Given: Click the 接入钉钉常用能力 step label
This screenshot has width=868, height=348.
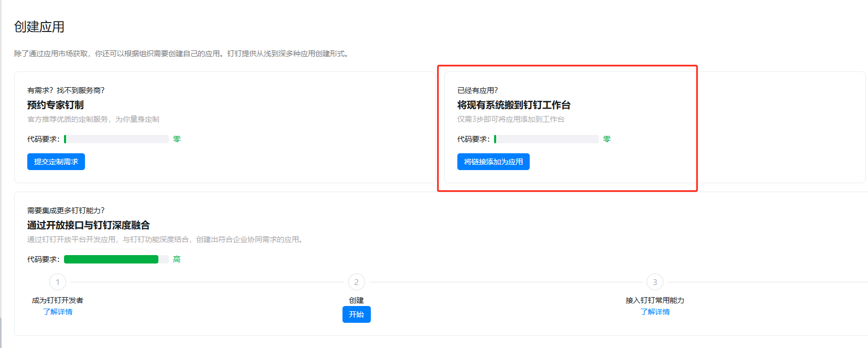Looking at the screenshot, I should (655, 300).
